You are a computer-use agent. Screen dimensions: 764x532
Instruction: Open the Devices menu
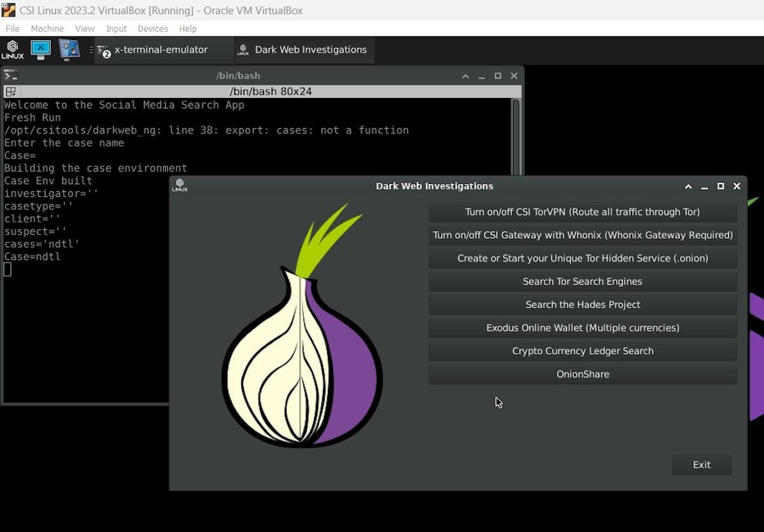click(153, 29)
